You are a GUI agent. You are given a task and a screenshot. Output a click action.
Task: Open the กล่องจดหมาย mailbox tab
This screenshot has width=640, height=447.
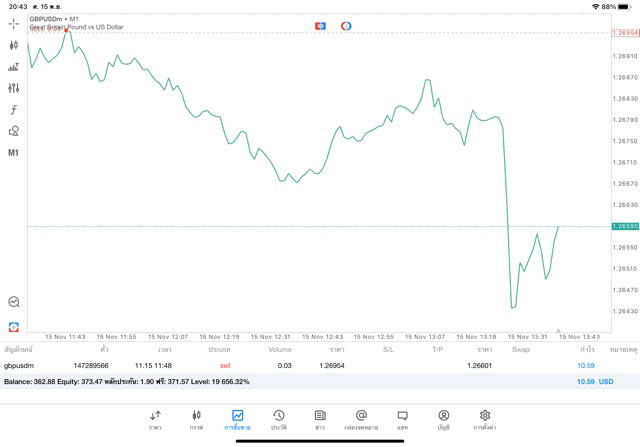tap(361, 419)
